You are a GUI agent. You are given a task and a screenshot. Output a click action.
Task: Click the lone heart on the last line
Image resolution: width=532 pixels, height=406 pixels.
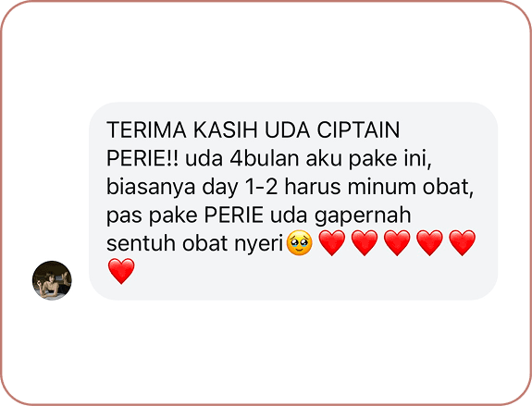pyautogui.click(x=121, y=271)
